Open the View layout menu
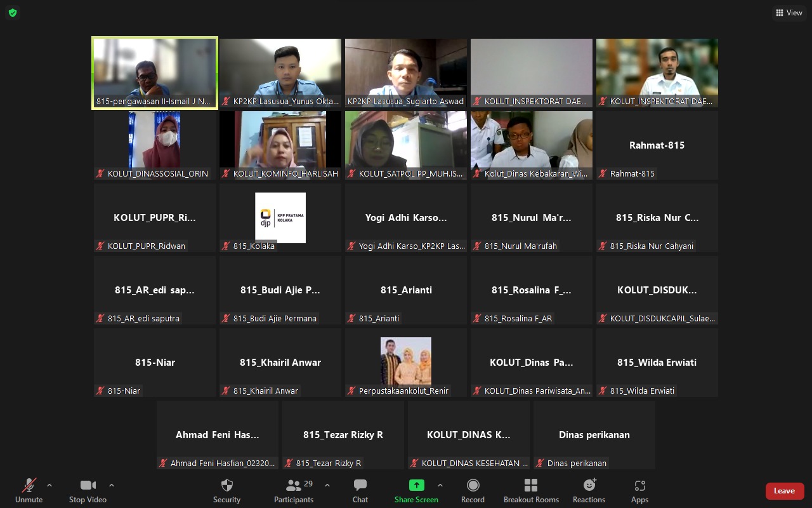The width and height of the screenshot is (812, 508). (x=789, y=13)
